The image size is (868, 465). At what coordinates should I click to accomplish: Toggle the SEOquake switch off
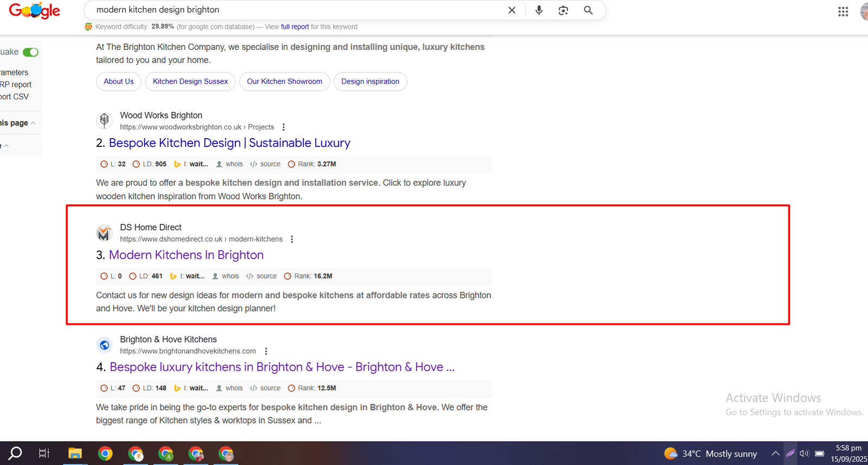pyautogui.click(x=31, y=52)
